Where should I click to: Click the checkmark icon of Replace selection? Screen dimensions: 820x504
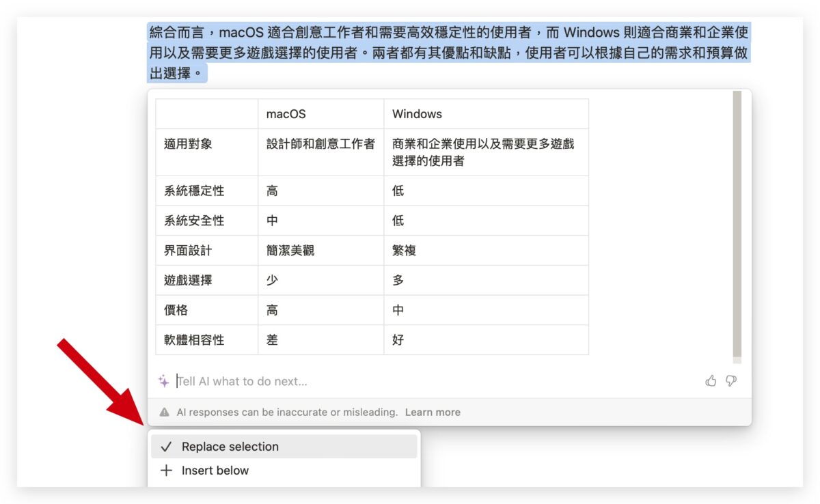point(166,447)
